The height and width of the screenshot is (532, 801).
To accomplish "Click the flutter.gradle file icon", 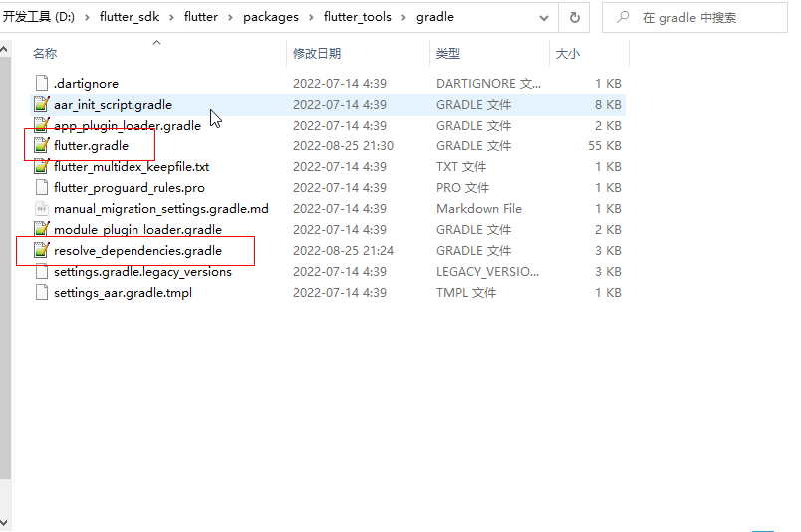I will (41, 146).
